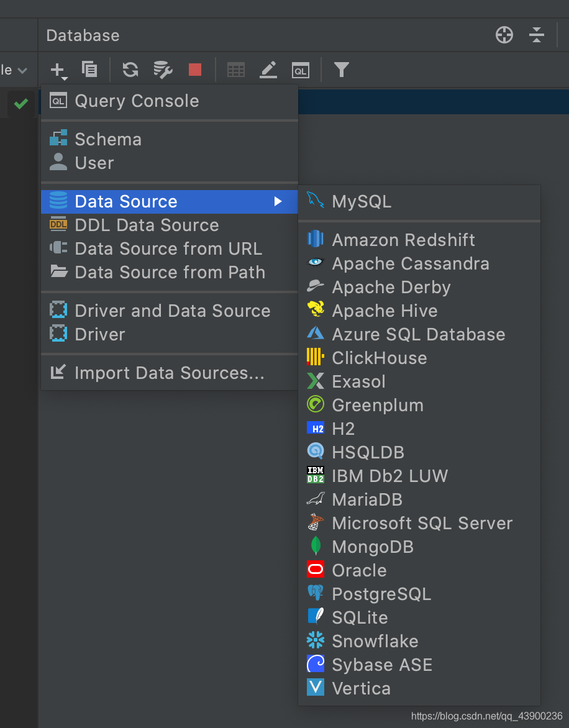Viewport: 569px width, 728px height.
Task: Click the crosshair locate icon in Database header
Action: pyautogui.click(x=504, y=35)
